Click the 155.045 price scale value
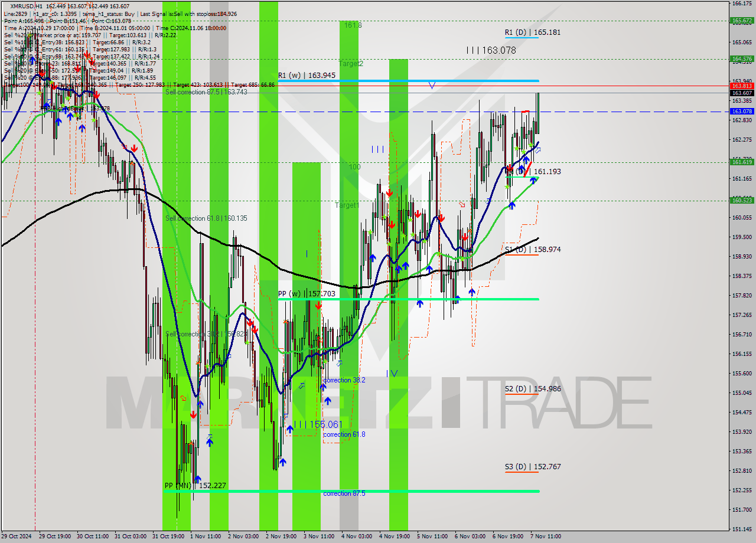 [742, 392]
